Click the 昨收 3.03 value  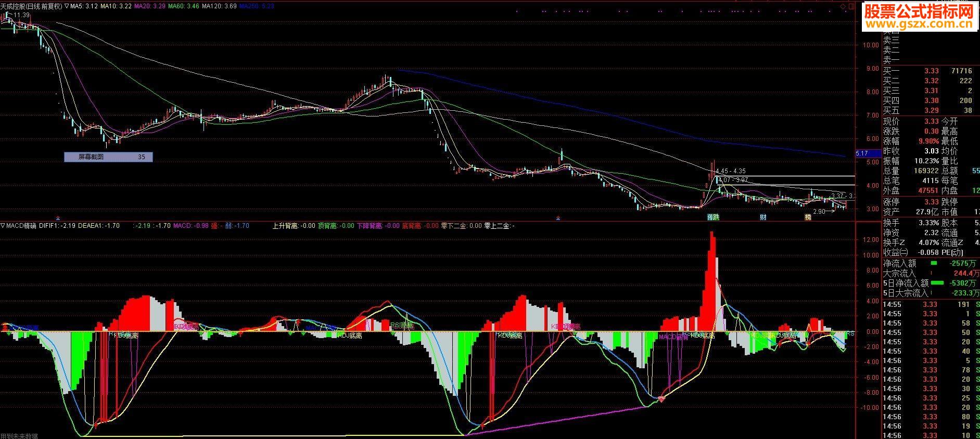pos(931,151)
